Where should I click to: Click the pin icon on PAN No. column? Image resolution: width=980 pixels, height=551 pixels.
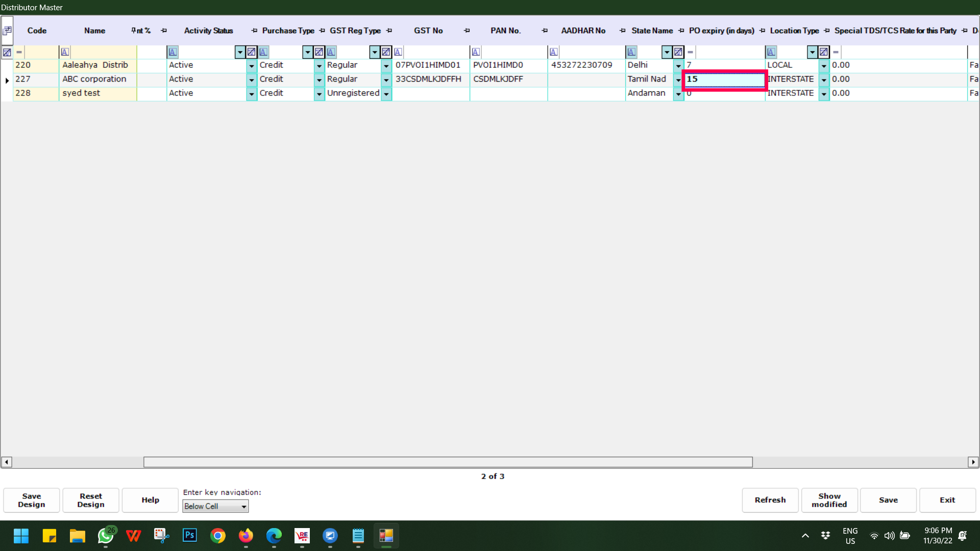pyautogui.click(x=545, y=31)
